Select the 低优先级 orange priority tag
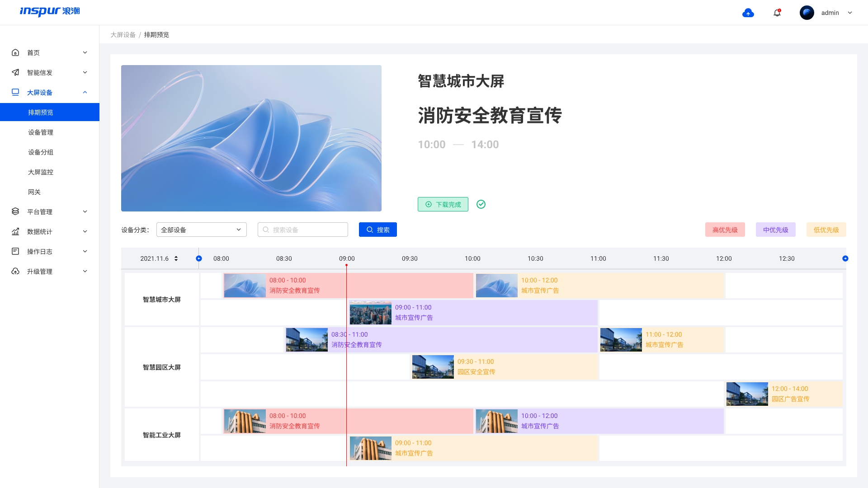Image resolution: width=868 pixels, height=488 pixels. (x=826, y=230)
